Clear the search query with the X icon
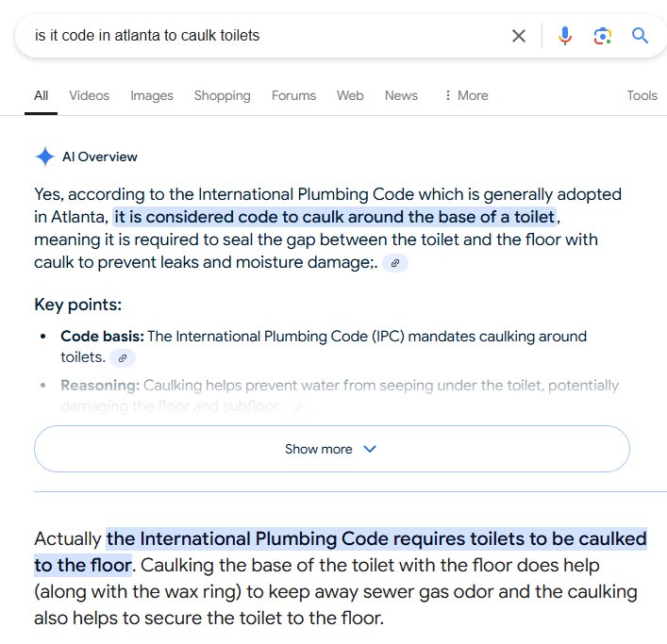Viewport: 667px width, 644px height. (x=519, y=36)
